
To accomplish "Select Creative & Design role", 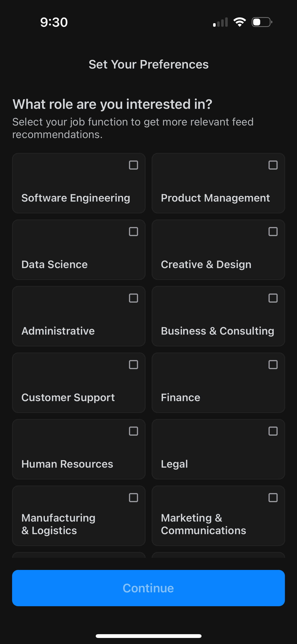I will point(273,232).
